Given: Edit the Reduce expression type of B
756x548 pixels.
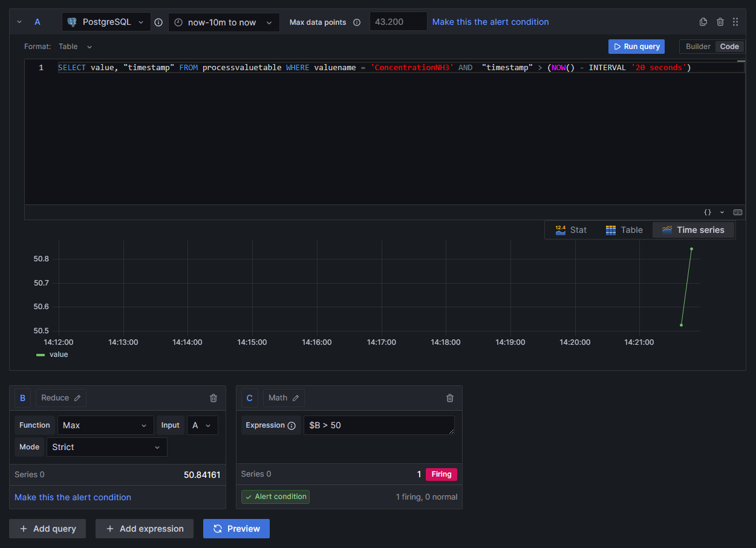Looking at the screenshot, I should coord(61,398).
